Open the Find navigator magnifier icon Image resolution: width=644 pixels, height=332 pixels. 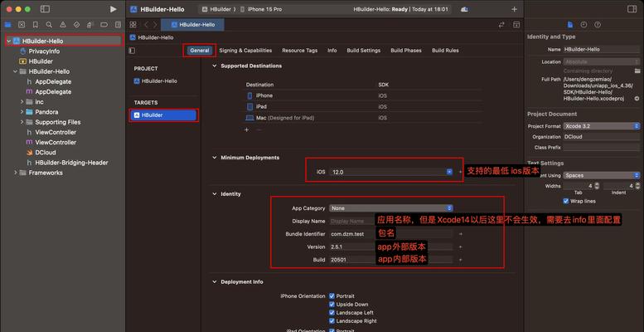[49, 25]
